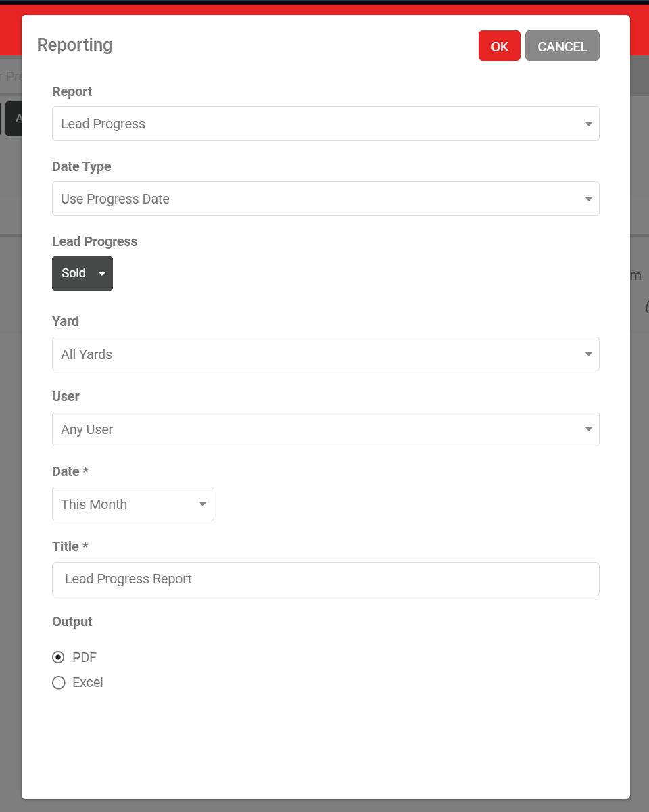Expand the This Month date selector
The image size is (649, 812).
click(x=133, y=504)
